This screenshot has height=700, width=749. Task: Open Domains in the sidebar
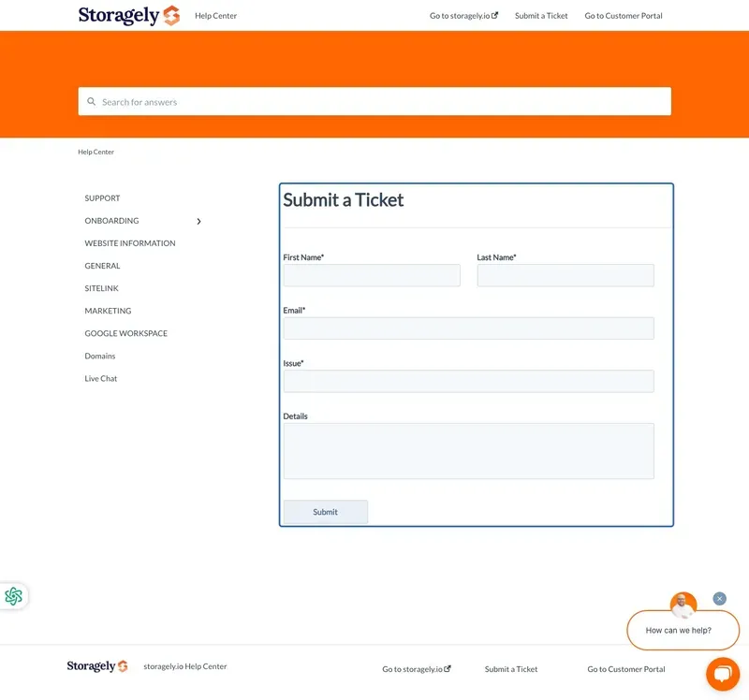point(100,356)
